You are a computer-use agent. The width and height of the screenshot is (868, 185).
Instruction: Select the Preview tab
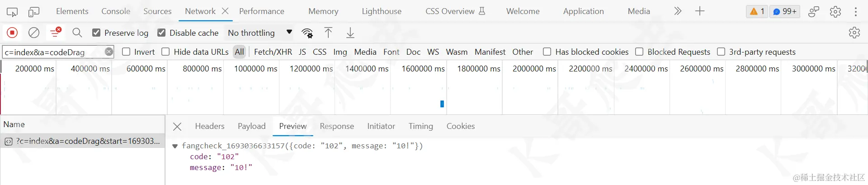(x=293, y=126)
